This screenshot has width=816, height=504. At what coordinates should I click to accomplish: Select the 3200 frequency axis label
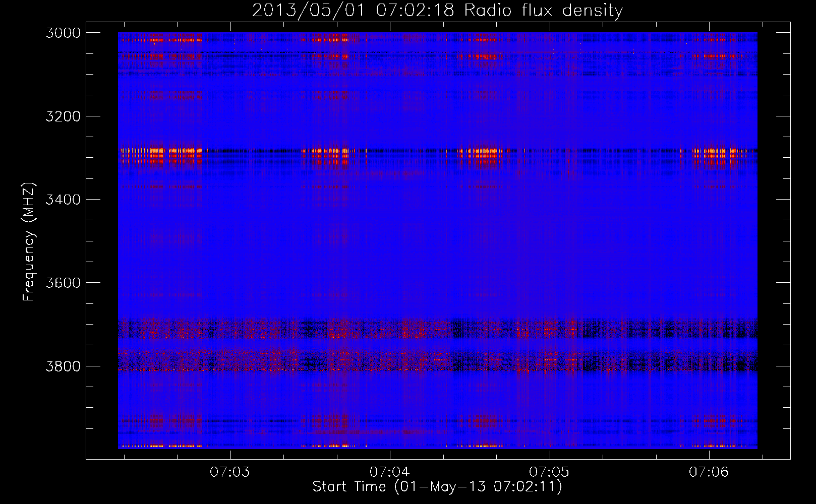(63, 116)
